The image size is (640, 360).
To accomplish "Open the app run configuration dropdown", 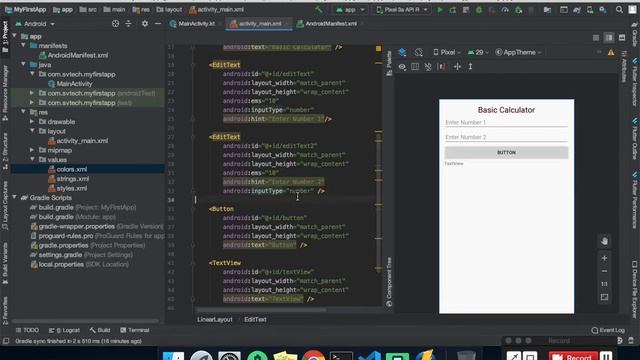I will coord(350,10).
